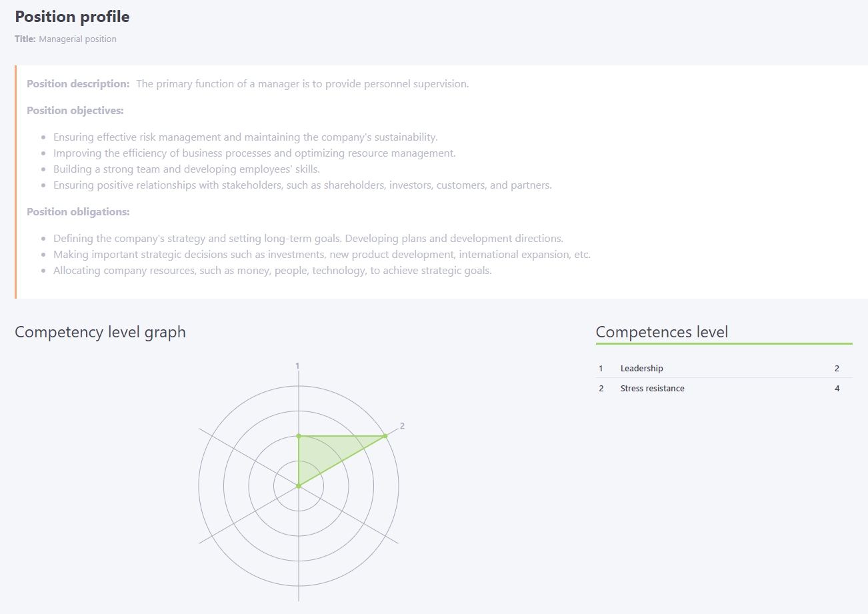Select the building a strong team bullet
This screenshot has height=614, width=868.
[187, 169]
